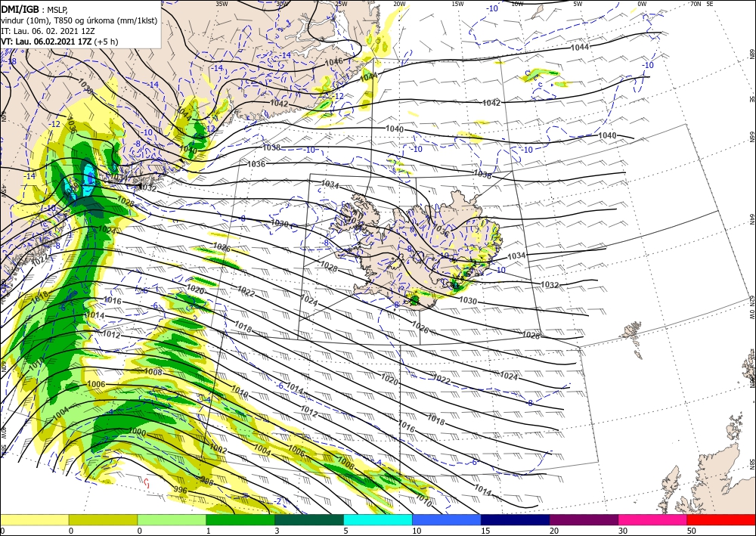Click the 'vindur (10m), T850 og úrkoma' line
The width and height of the screenshot is (756, 536).
tap(79, 20)
